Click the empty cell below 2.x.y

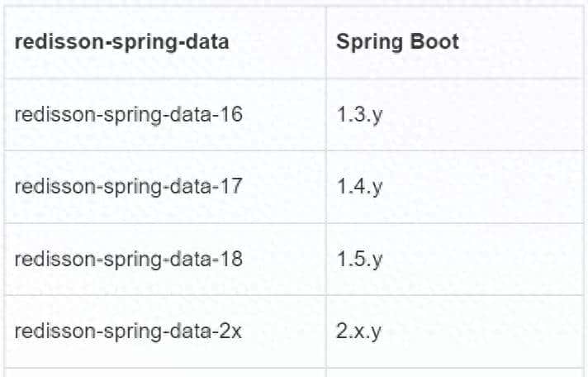tap(454, 372)
